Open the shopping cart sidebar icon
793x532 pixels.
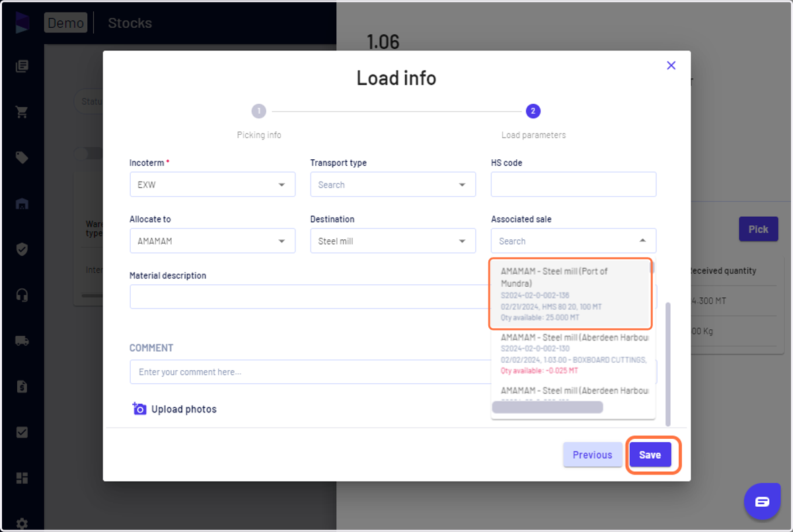(22, 112)
